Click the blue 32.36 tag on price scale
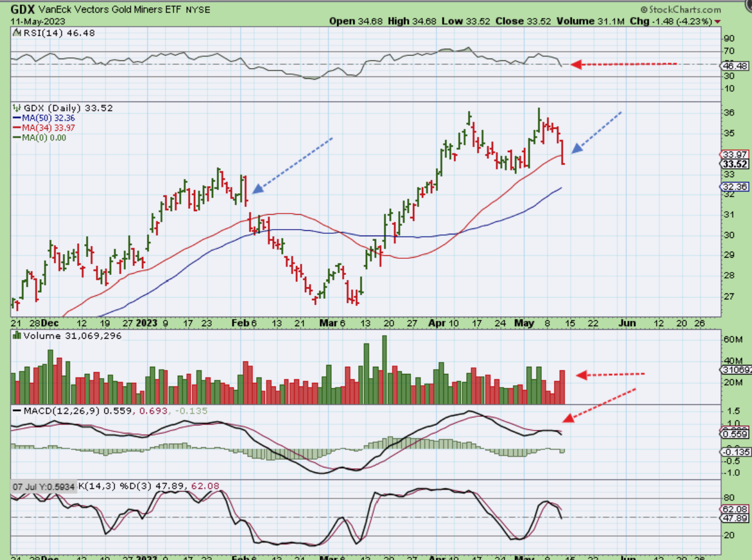The width and height of the screenshot is (752, 560). 735,187
